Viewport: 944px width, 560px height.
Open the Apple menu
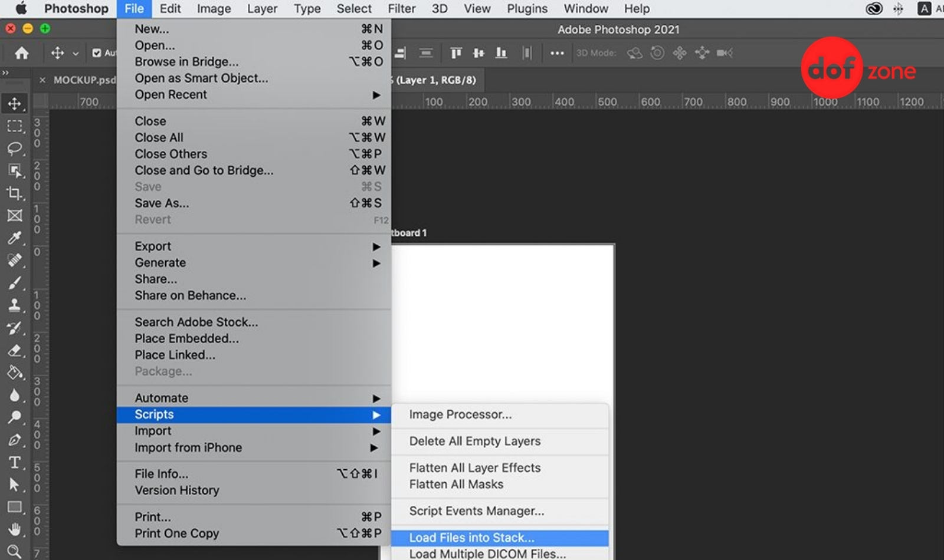click(21, 8)
